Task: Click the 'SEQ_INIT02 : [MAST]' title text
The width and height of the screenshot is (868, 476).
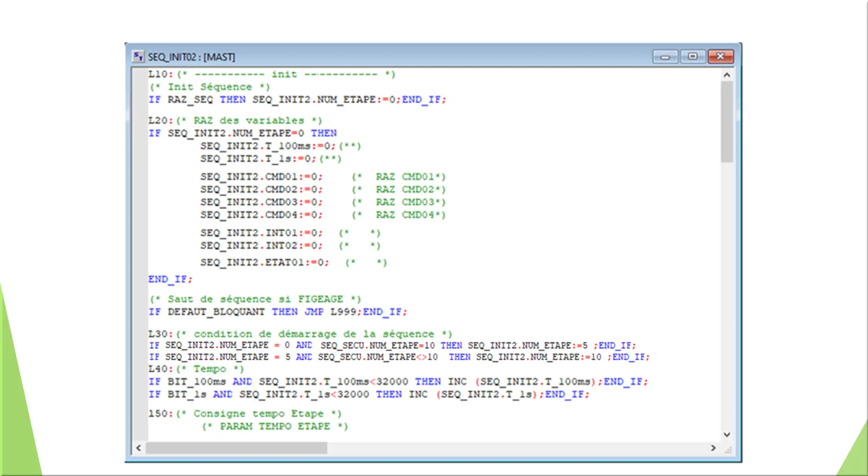Action: (191, 57)
